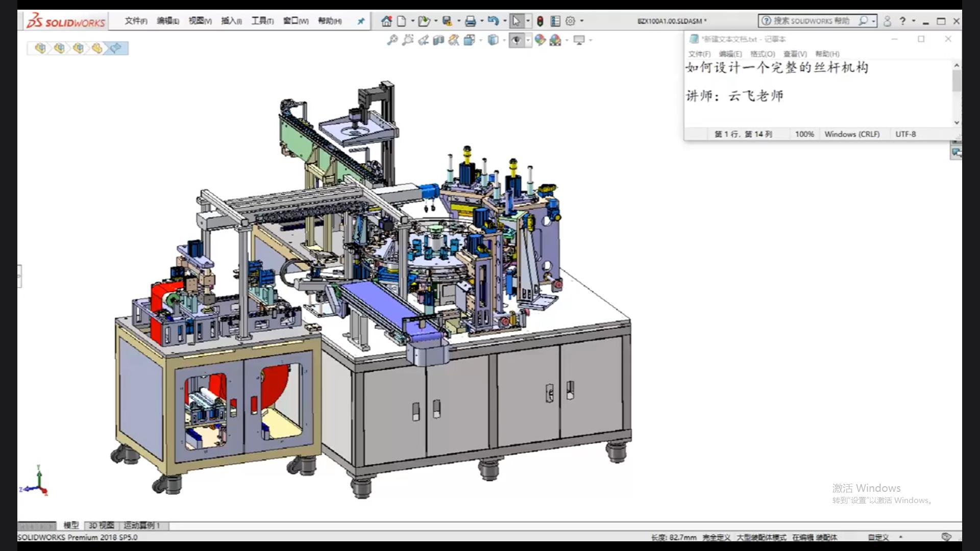Activate the Select cursor tool
980x551 pixels.
pyautogui.click(x=517, y=21)
